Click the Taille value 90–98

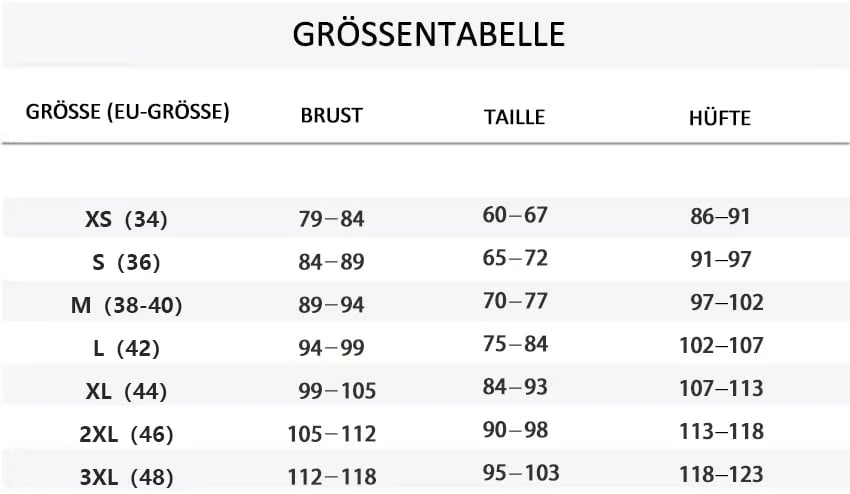click(x=515, y=429)
